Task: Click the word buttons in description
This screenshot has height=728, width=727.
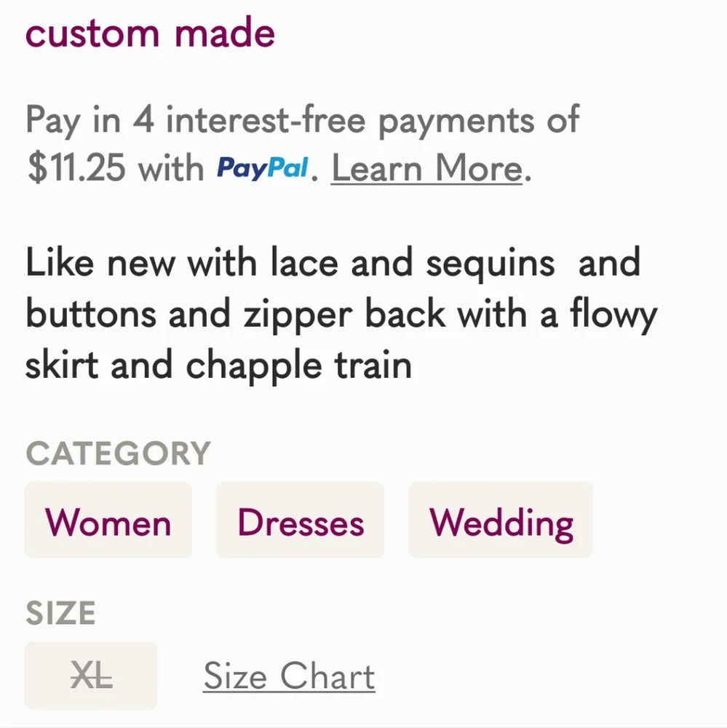Action: click(91, 314)
